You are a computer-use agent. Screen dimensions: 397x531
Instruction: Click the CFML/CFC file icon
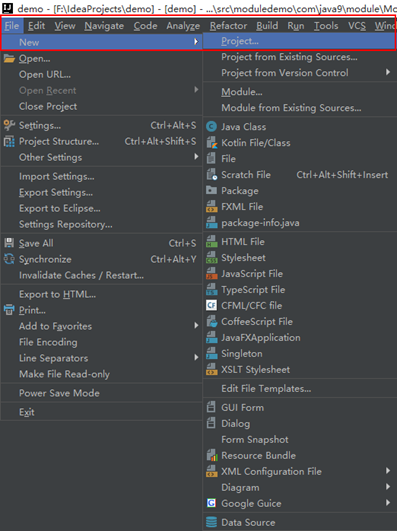(211, 305)
